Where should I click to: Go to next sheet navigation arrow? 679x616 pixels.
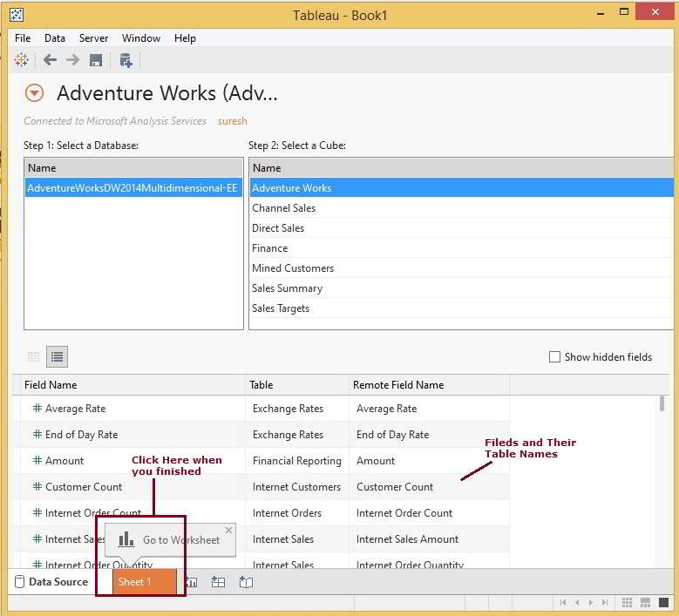click(x=591, y=602)
